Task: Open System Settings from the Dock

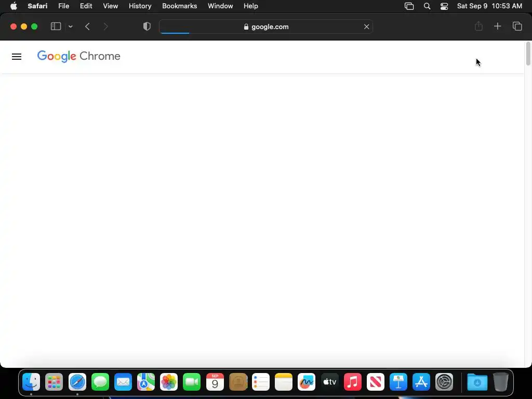Action: point(444,382)
